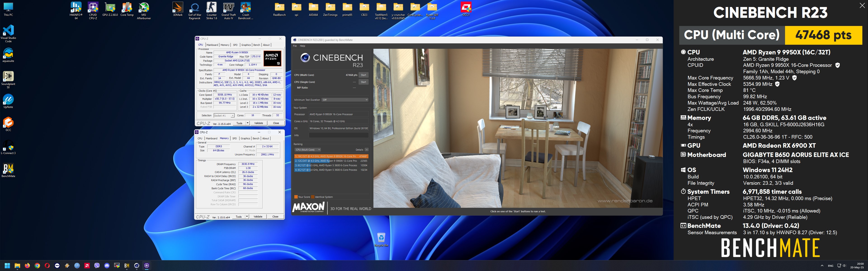The height and width of the screenshot is (271, 868).
Task: Open the aquasuite desktop icon
Action: (x=8, y=55)
